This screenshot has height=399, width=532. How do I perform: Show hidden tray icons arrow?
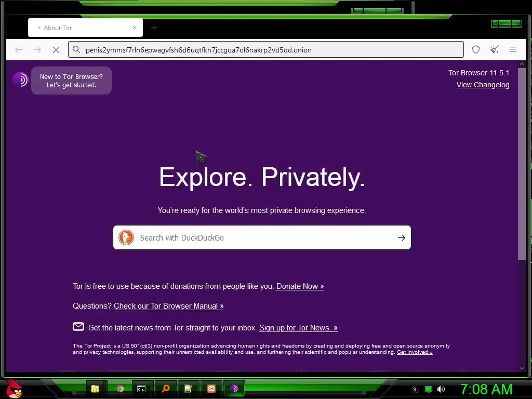coord(415,390)
